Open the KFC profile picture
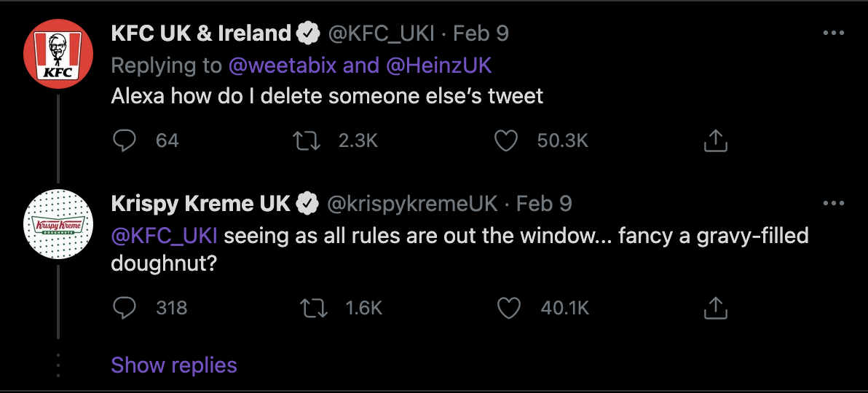Viewport: 868px width, 393px height. point(58,53)
